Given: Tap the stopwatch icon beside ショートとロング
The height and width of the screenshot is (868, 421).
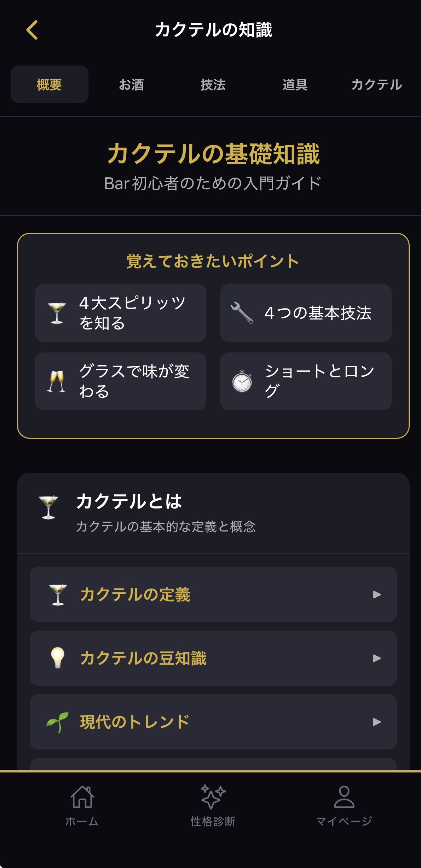Looking at the screenshot, I should pos(242,381).
